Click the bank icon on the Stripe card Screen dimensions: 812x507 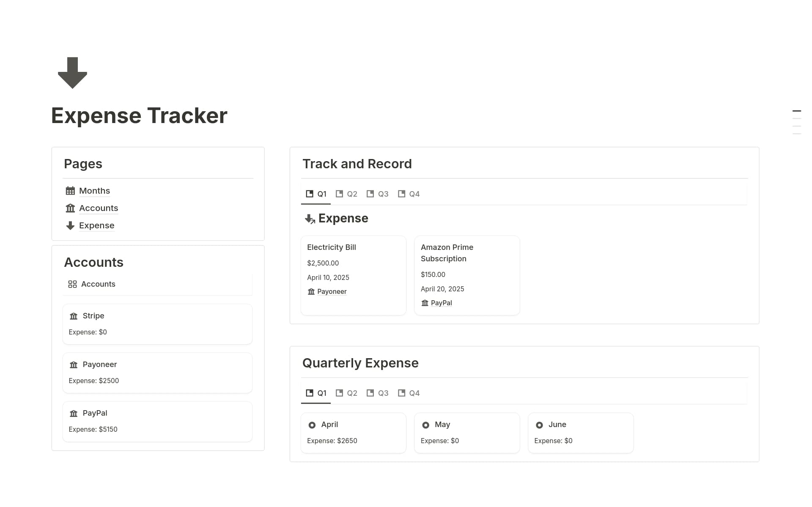coord(73,316)
